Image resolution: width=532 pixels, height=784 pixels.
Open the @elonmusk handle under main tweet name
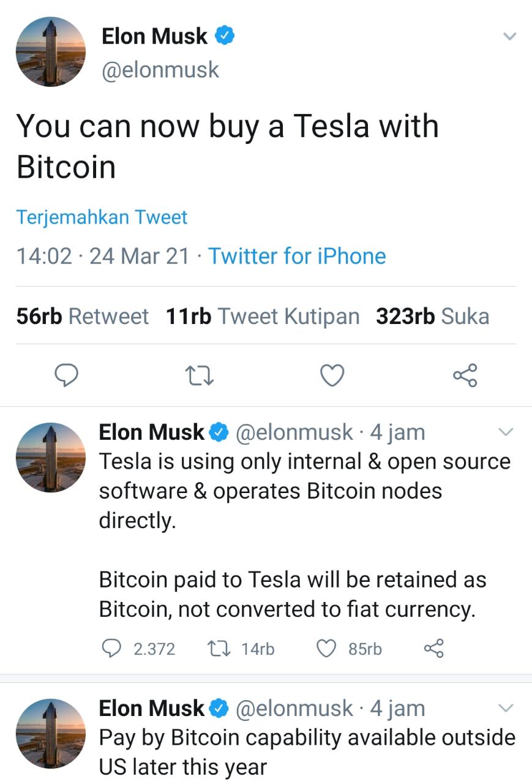pos(160,70)
